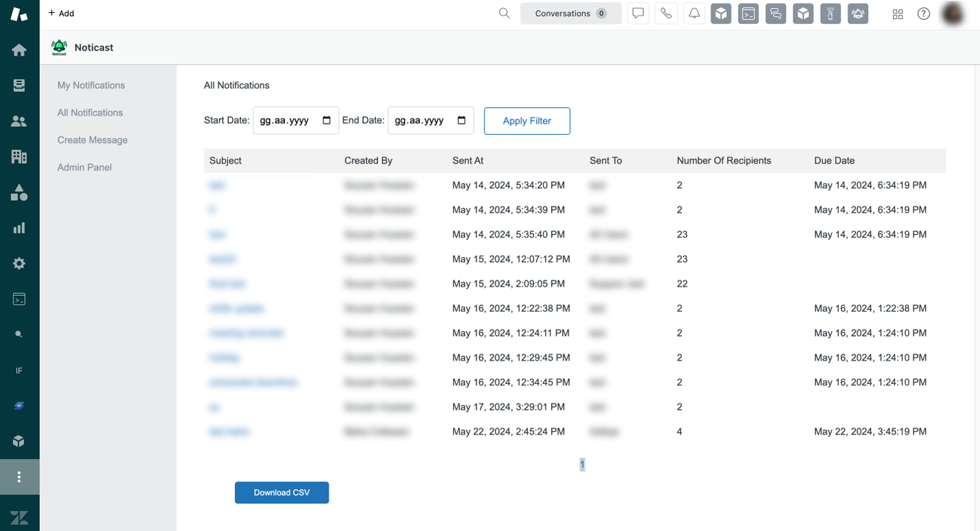The width and height of the screenshot is (980, 531).
Task: Open the apps grid icon near the avatar
Action: tap(897, 14)
